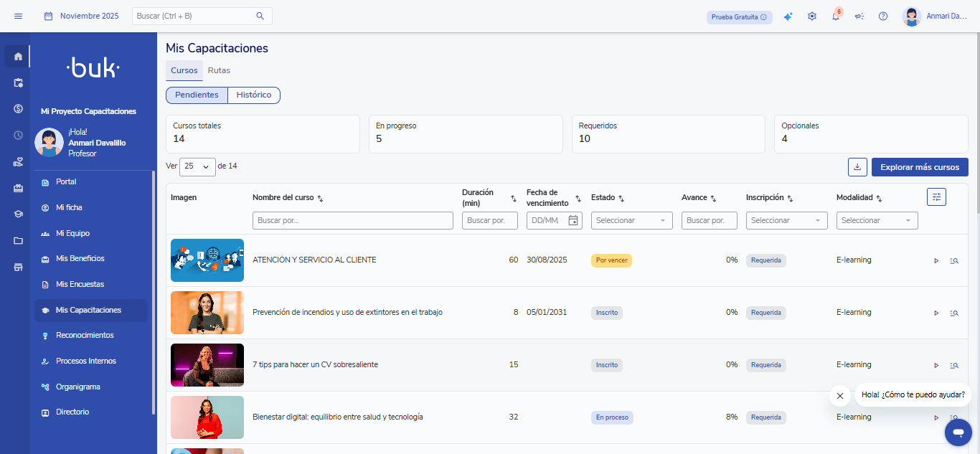Click the hamburger menu icon
980x454 pixels.
[x=18, y=16]
